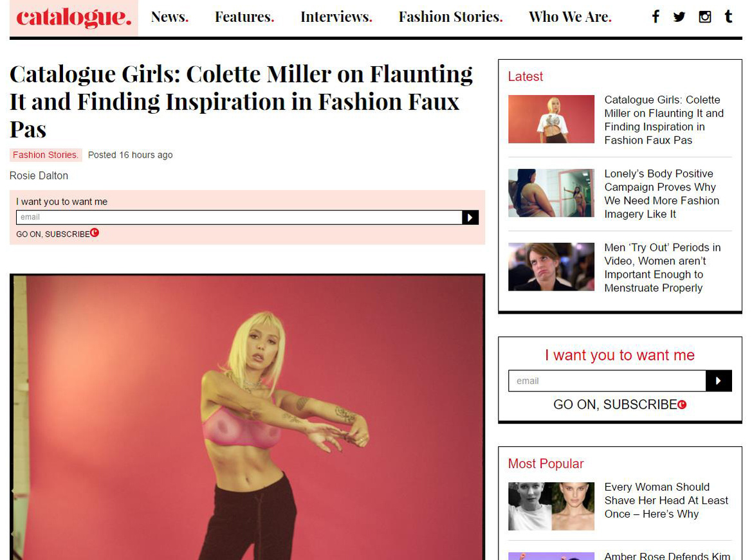Open the Facebook social icon
752x560 pixels.
656,17
